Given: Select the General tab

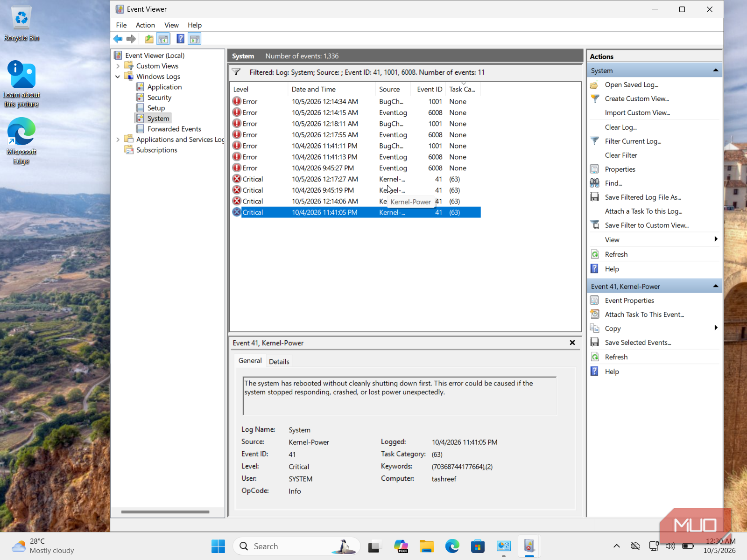Looking at the screenshot, I should coord(250,361).
